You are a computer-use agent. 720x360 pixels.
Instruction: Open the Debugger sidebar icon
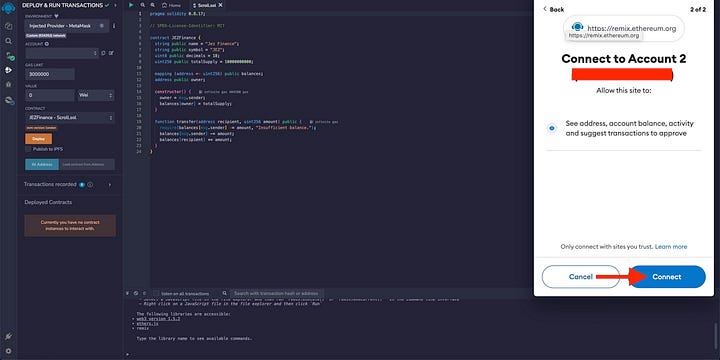[8, 84]
